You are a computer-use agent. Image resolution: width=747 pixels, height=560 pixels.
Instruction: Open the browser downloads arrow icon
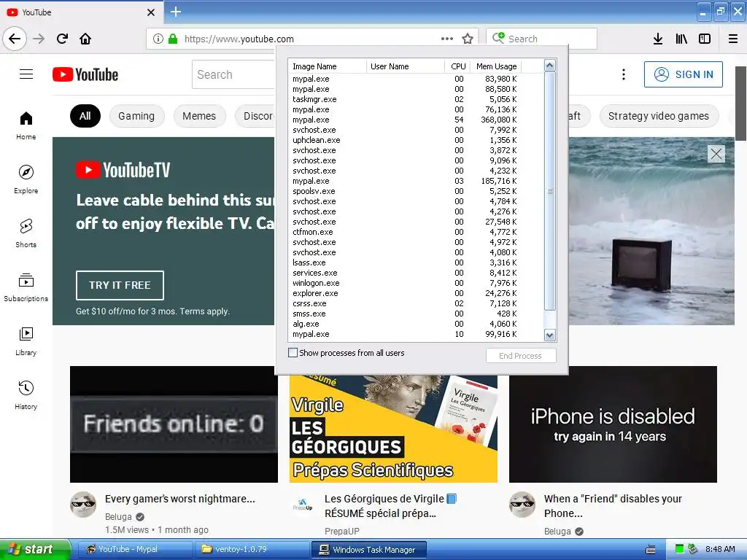658,39
